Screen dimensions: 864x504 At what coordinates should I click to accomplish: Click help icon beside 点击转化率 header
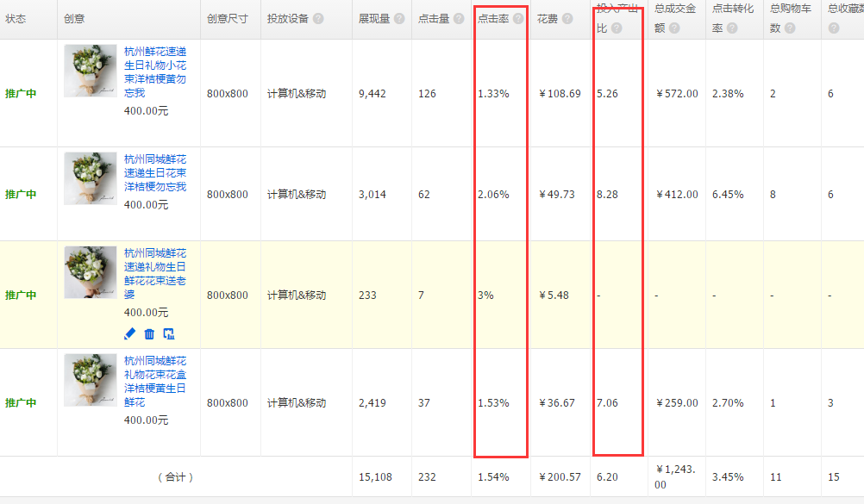tap(732, 28)
